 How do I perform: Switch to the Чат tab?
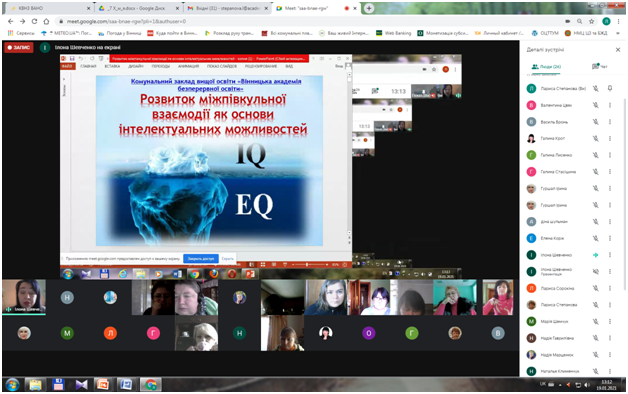coord(600,66)
